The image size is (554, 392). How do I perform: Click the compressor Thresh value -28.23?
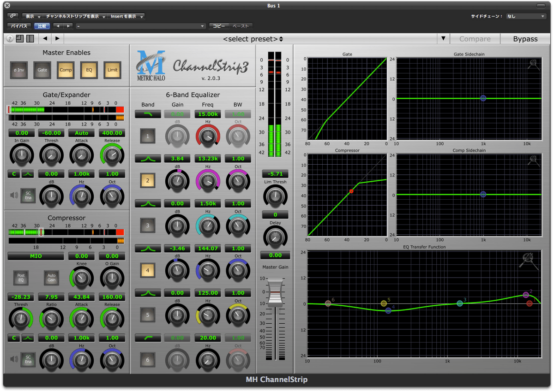pyautogui.click(x=21, y=297)
